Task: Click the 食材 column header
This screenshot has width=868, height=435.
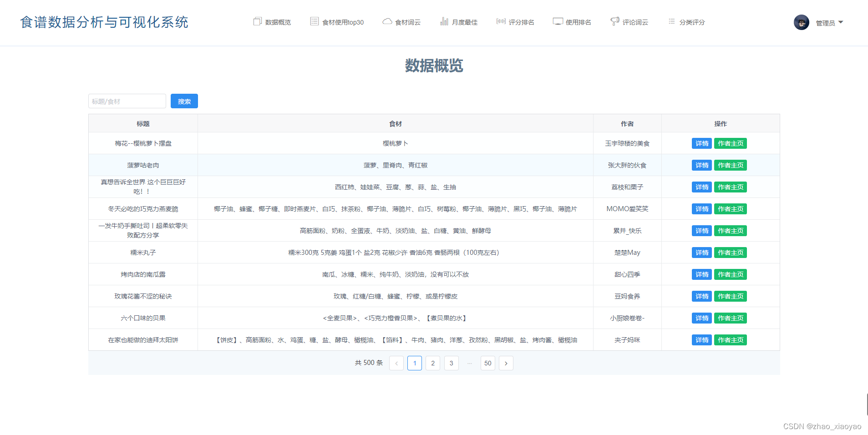Action: pos(396,123)
